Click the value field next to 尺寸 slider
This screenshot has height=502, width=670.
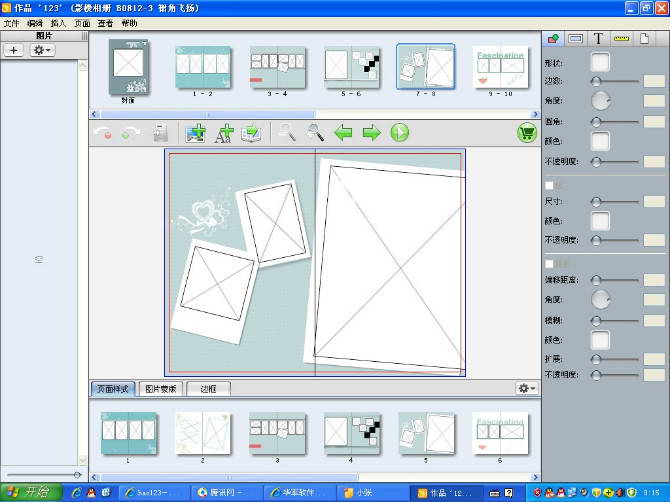tap(654, 201)
